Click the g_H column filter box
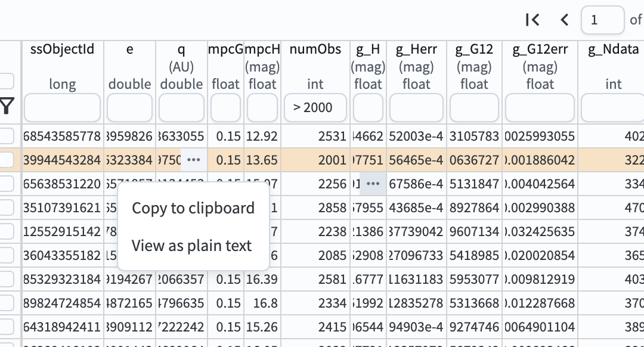The width and height of the screenshot is (644, 347). pos(368,107)
